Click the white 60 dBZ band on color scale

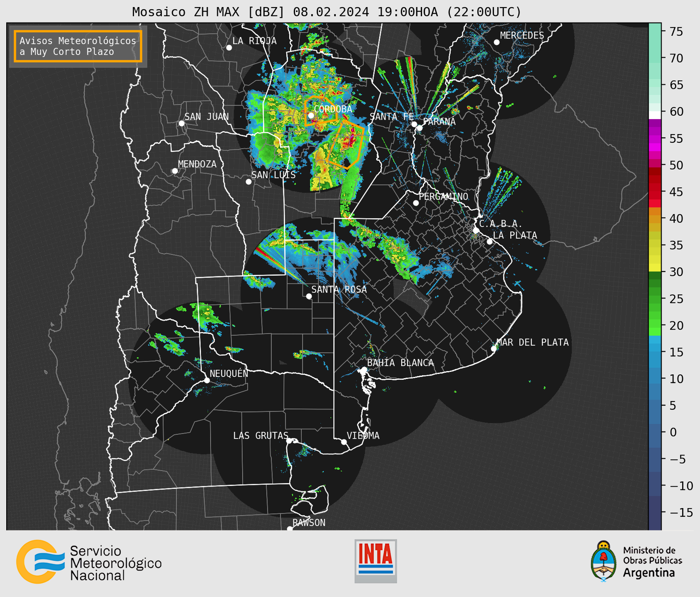point(655,115)
